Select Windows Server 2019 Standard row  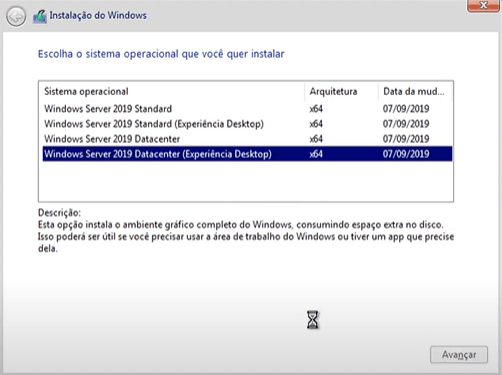pos(247,109)
